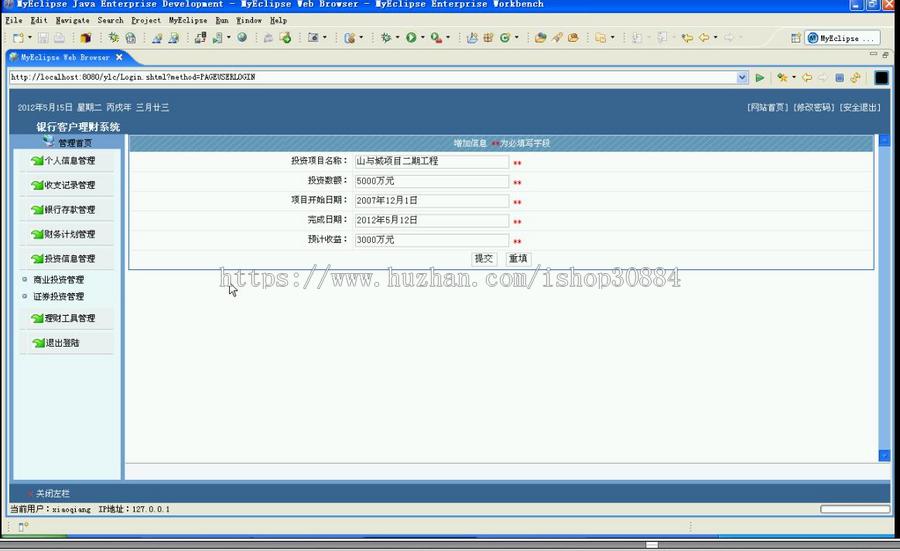Open the MyEclipse menu
900x551 pixels.
point(188,20)
